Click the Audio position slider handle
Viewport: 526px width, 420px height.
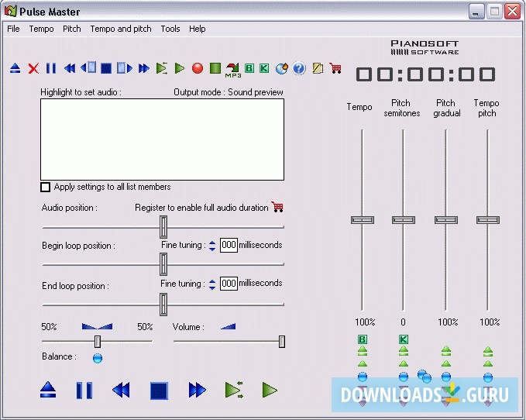(x=163, y=227)
